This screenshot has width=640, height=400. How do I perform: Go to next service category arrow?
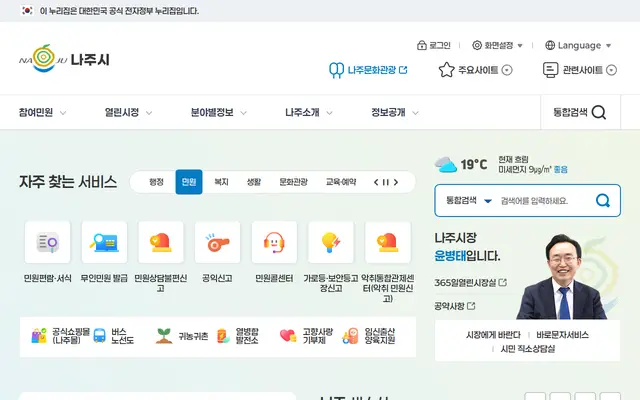point(396,182)
